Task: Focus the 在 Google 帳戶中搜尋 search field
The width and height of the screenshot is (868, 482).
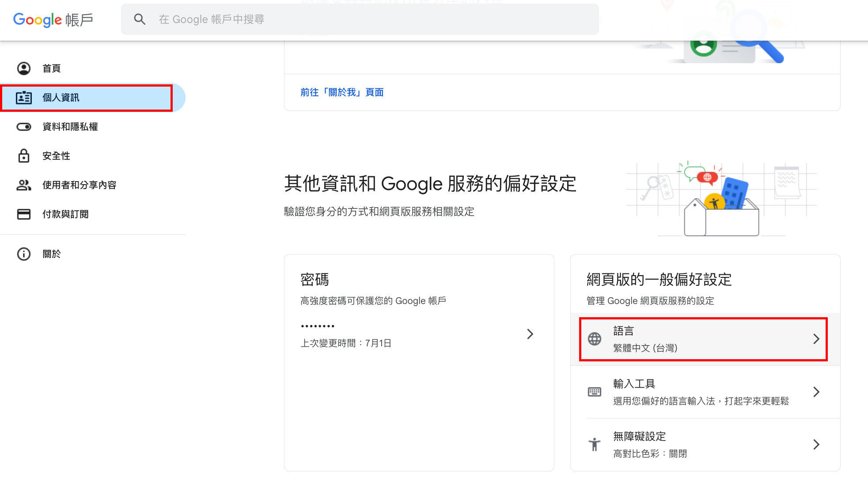Action: (360, 19)
